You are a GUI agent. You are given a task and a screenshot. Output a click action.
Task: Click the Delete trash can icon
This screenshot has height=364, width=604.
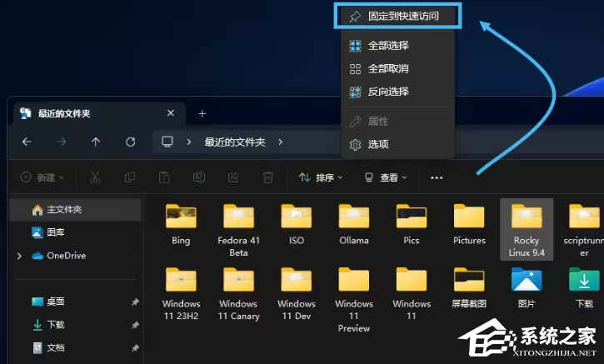[268, 177]
